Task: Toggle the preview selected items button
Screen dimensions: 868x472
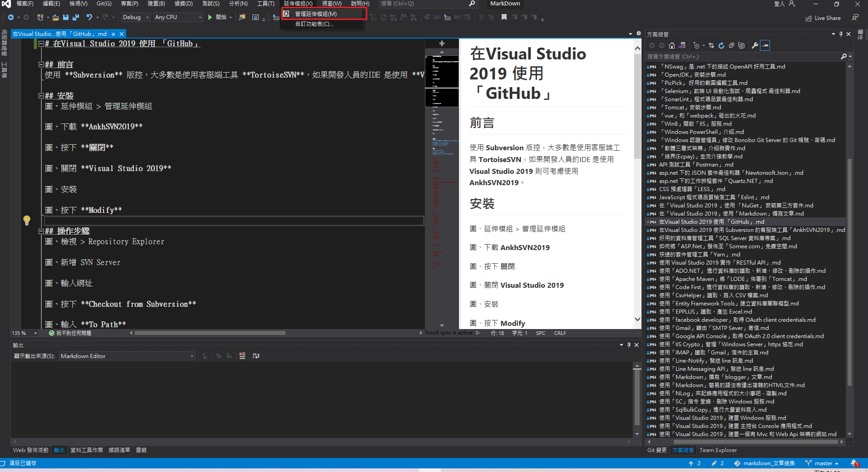Action: click(x=765, y=45)
